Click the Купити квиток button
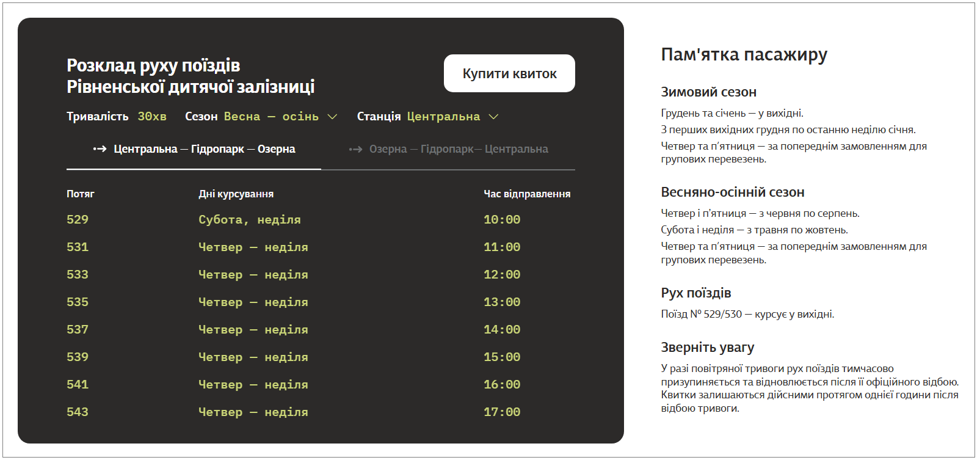Image resolution: width=980 pixels, height=460 pixels. (509, 73)
